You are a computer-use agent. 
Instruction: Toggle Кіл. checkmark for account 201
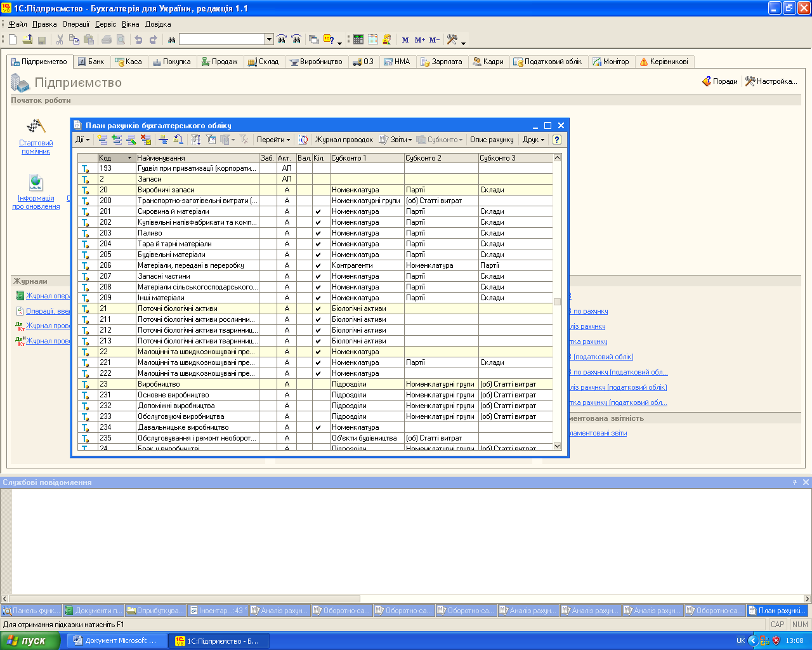coord(318,211)
